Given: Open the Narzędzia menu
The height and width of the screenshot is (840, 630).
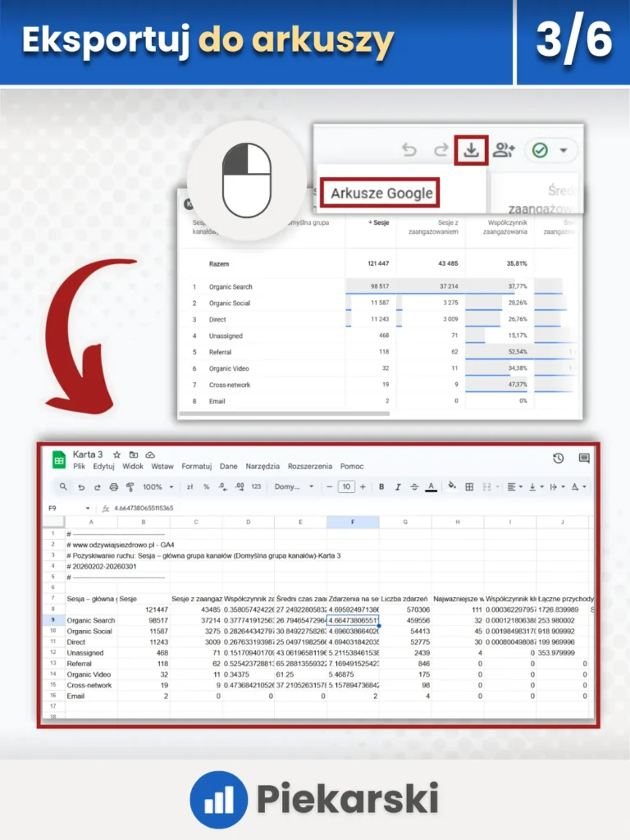Looking at the screenshot, I should click(262, 467).
